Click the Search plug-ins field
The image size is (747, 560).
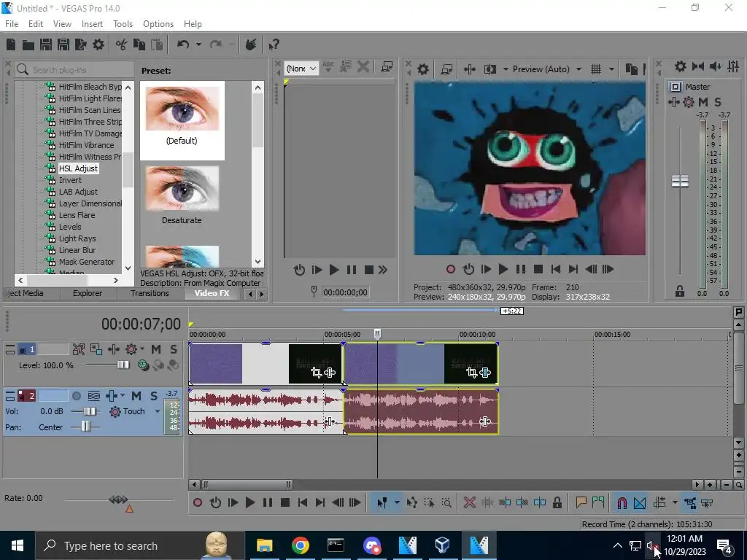coord(74,70)
